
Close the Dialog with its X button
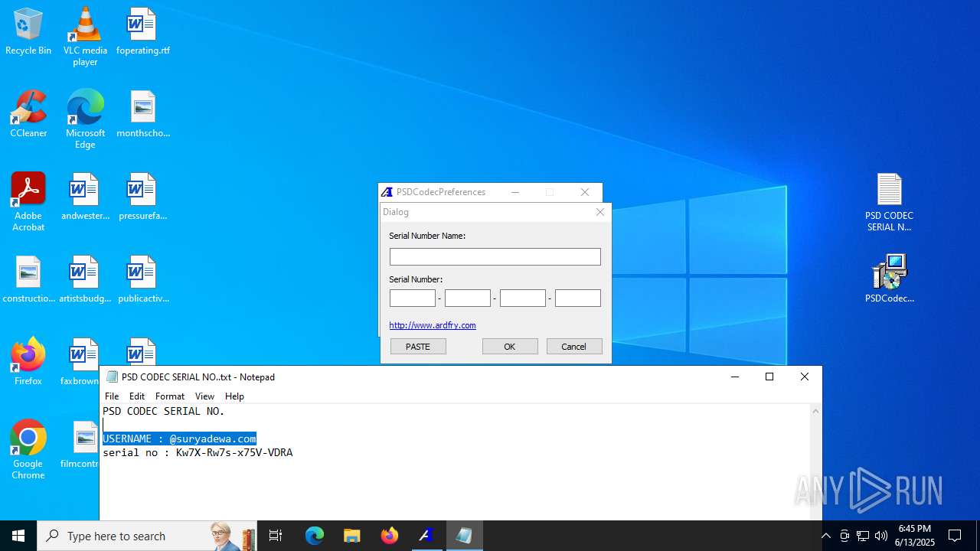(x=600, y=212)
